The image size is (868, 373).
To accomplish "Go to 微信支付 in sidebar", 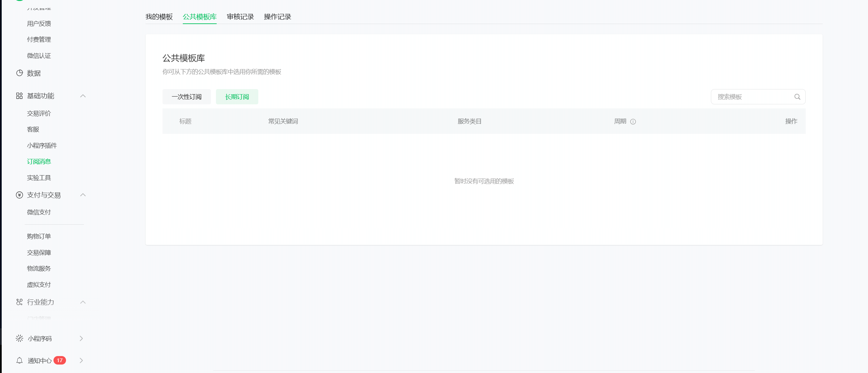I will tap(39, 212).
